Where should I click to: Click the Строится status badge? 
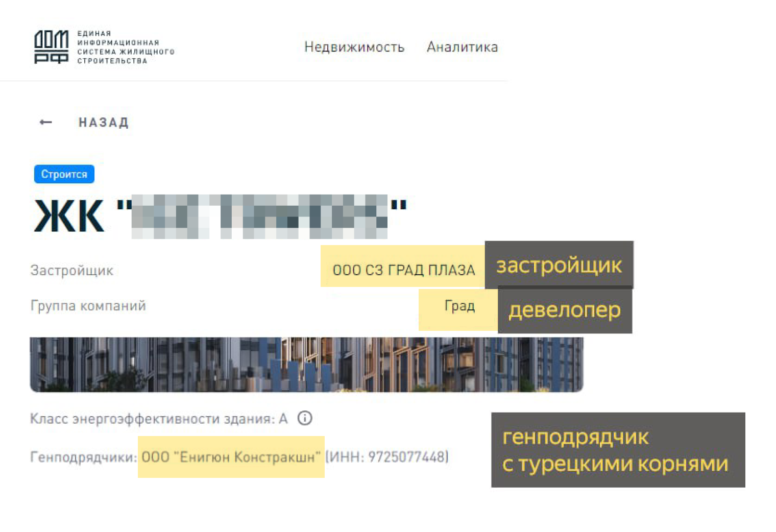coord(64,174)
